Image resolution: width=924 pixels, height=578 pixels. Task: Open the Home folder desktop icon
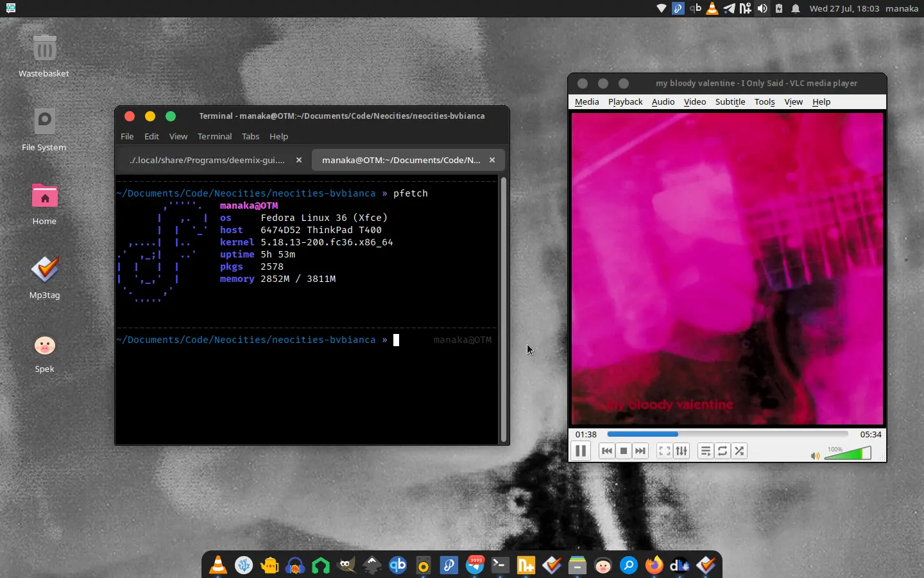pos(44,204)
